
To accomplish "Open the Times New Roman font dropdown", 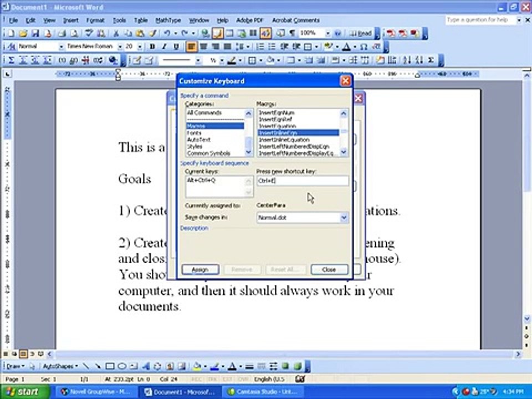I will pos(120,47).
